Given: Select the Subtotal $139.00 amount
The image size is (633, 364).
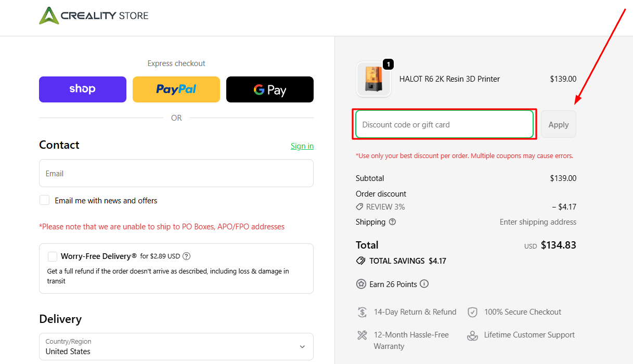Looking at the screenshot, I should [563, 178].
